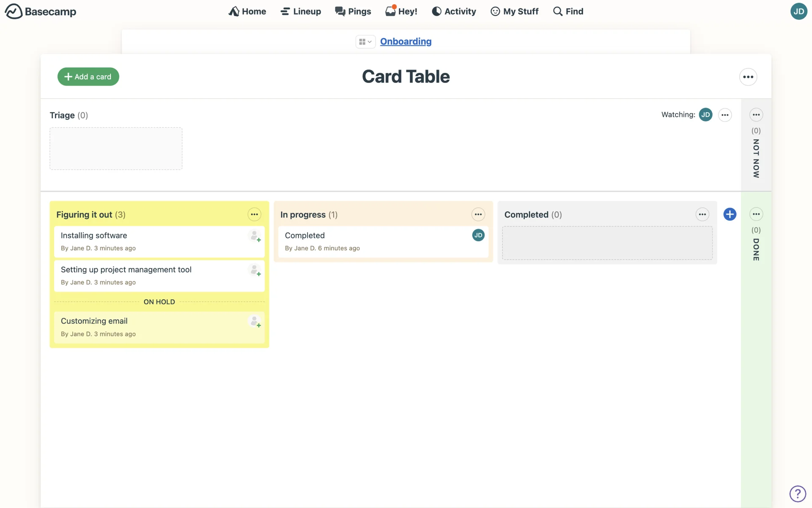812x508 pixels.
Task: Open the Activity page
Action: (x=454, y=11)
